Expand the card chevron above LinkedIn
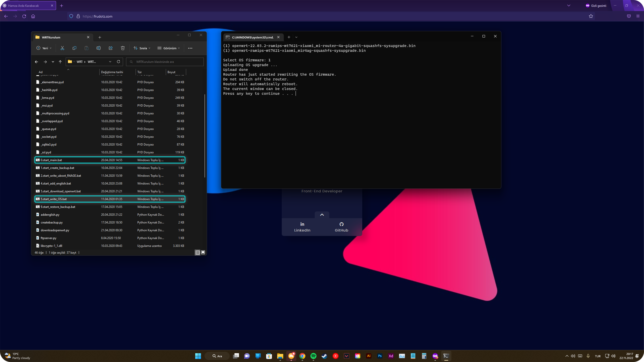This screenshot has height=362, width=644. [322, 215]
